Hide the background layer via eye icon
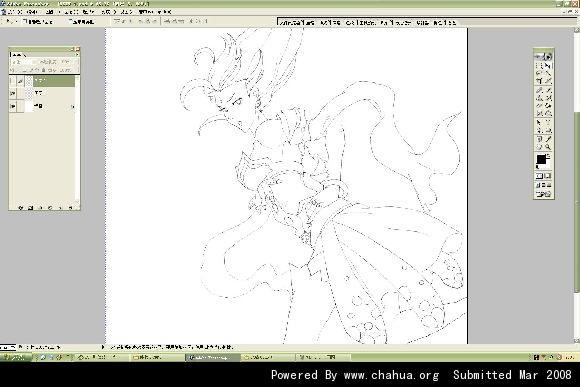Screen dimensions: 580x387 pyautogui.click(x=13, y=106)
